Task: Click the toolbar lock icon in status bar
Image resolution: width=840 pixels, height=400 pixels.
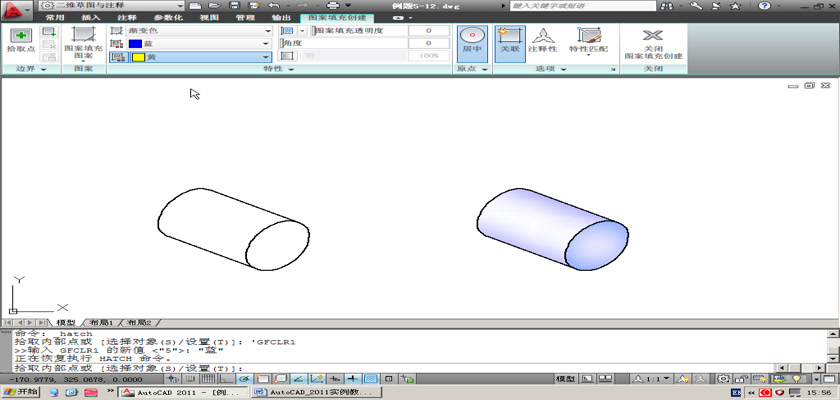Action: tap(741, 379)
